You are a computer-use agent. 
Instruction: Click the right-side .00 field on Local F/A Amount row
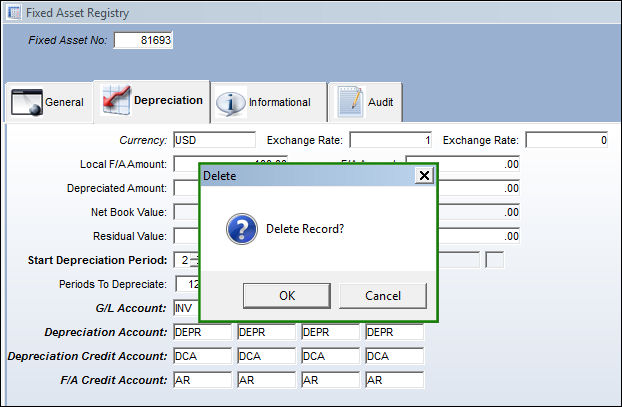(479, 164)
